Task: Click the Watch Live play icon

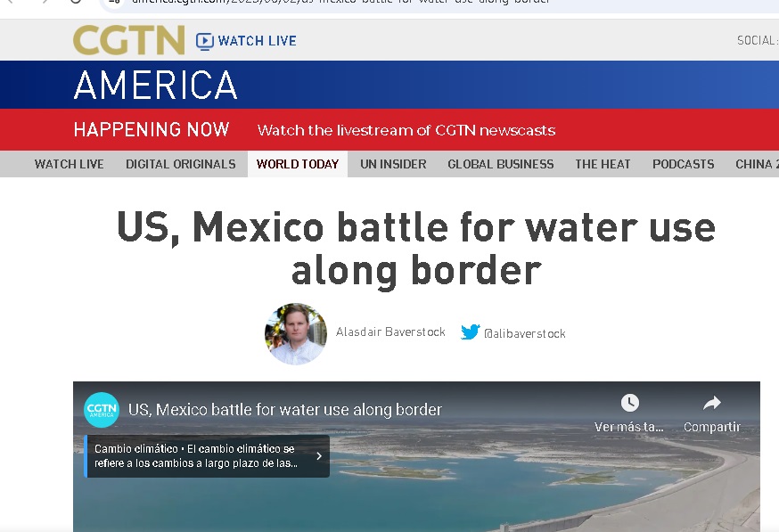Action: coord(205,41)
